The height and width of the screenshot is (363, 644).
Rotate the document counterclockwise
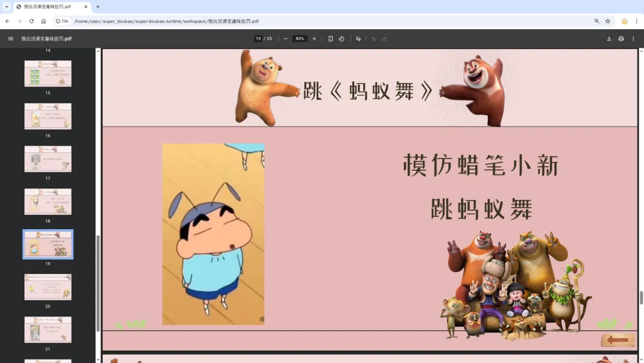tap(341, 39)
